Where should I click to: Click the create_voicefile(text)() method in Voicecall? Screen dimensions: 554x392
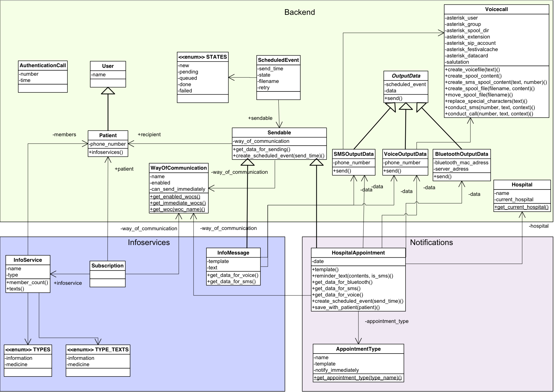click(x=472, y=69)
